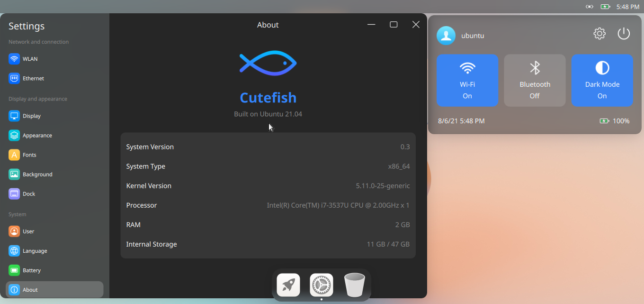This screenshot has height=304, width=644.
Task: Minimize the Settings window
Action: [x=372, y=25]
